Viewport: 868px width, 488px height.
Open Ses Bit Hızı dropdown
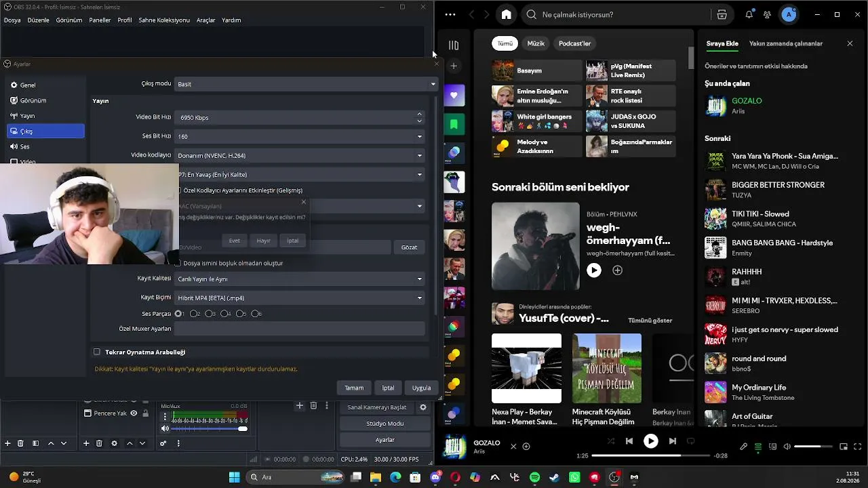pos(299,136)
